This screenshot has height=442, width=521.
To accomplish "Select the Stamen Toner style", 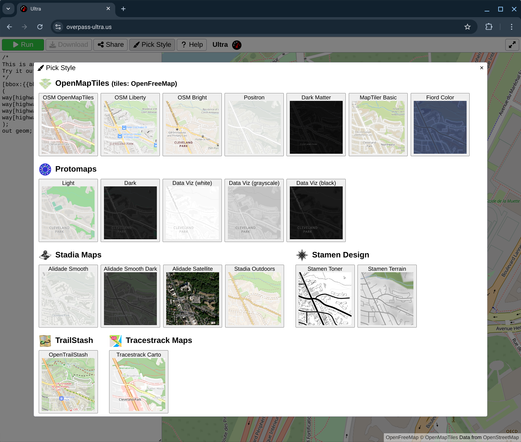I will [325, 296].
